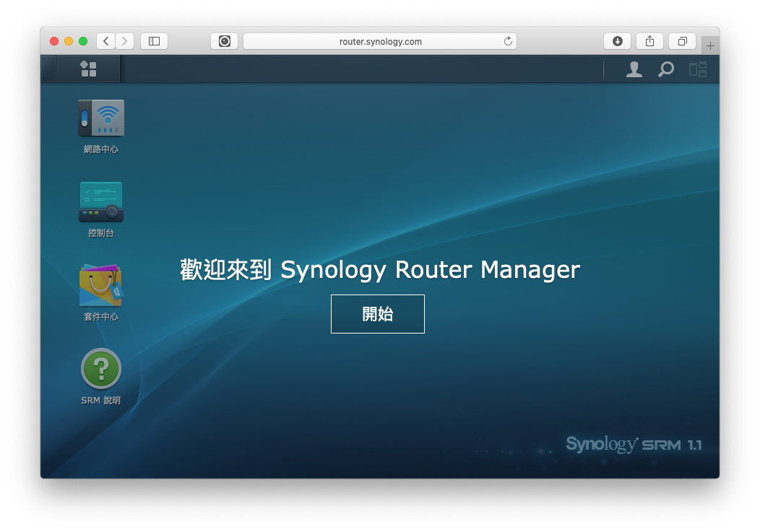Click the Safari extension camera-like icon
Viewport: 760px width, 532px height.
click(x=225, y=41)
